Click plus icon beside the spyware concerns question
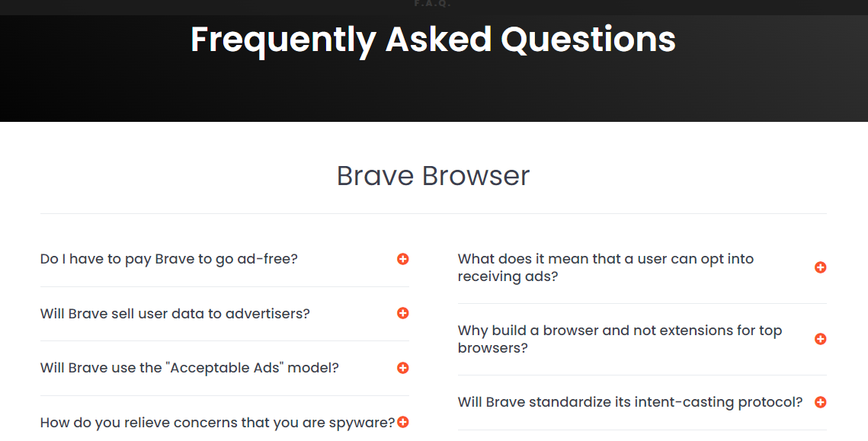This screenshot has height=441, width=868. (402, 422)
